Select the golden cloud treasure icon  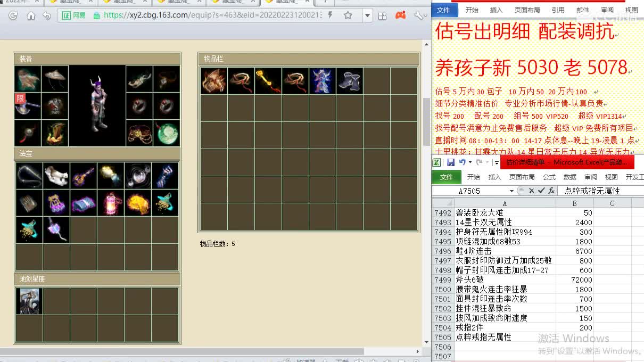click(x=138, y=203)
